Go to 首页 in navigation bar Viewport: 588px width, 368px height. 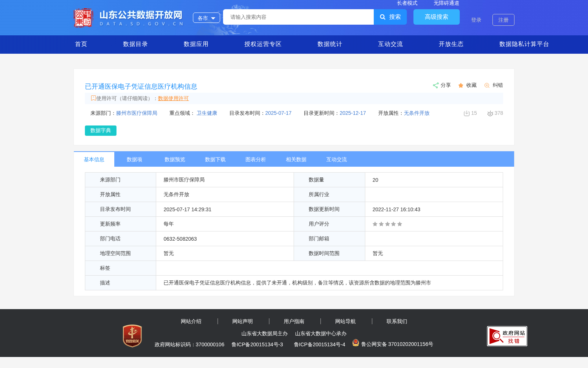(81, 44)
